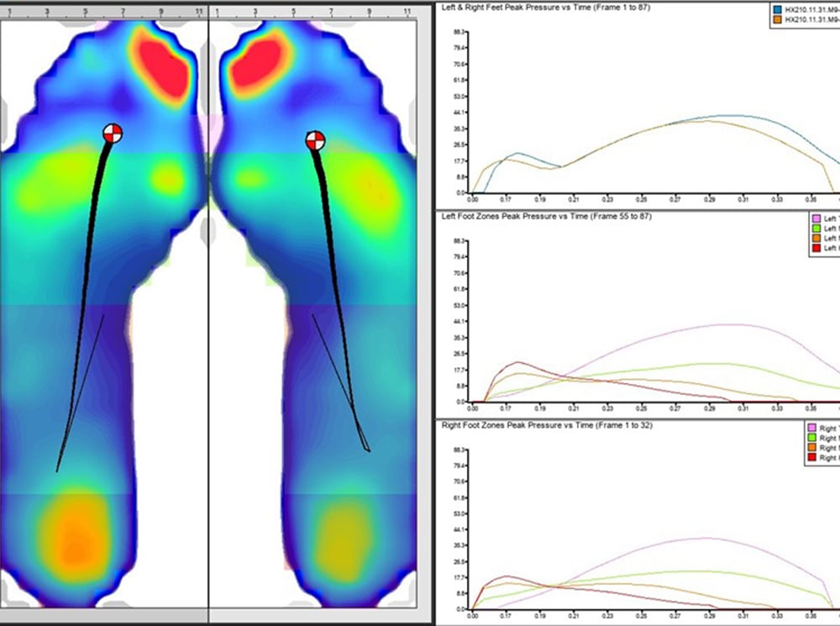
Task: Click the red Left zone color swatch
Action: tap(816, 249)
